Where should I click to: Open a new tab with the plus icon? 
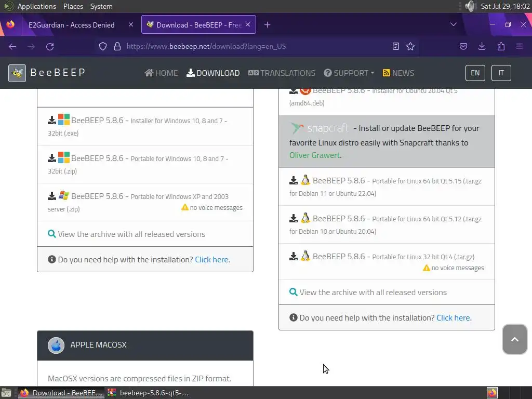(268, 25)
